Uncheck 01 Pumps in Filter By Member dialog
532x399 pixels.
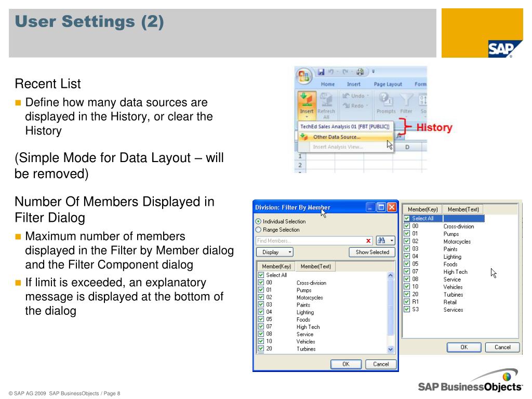click(x=261, y=290)
